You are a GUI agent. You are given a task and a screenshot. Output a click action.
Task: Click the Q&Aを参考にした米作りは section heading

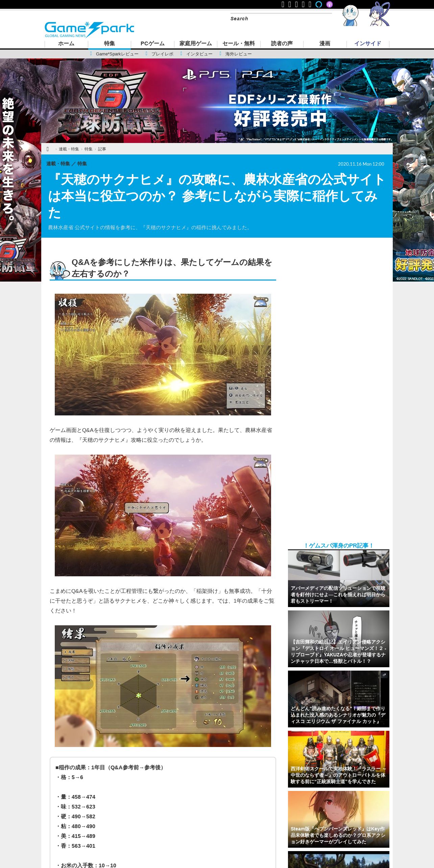(x=172, y=268)
